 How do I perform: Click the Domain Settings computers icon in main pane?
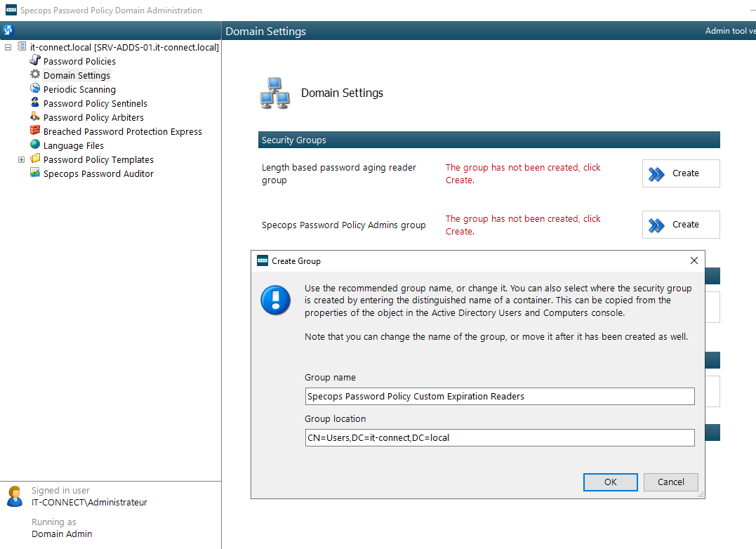pyautogui.click(x=274, y=92)
